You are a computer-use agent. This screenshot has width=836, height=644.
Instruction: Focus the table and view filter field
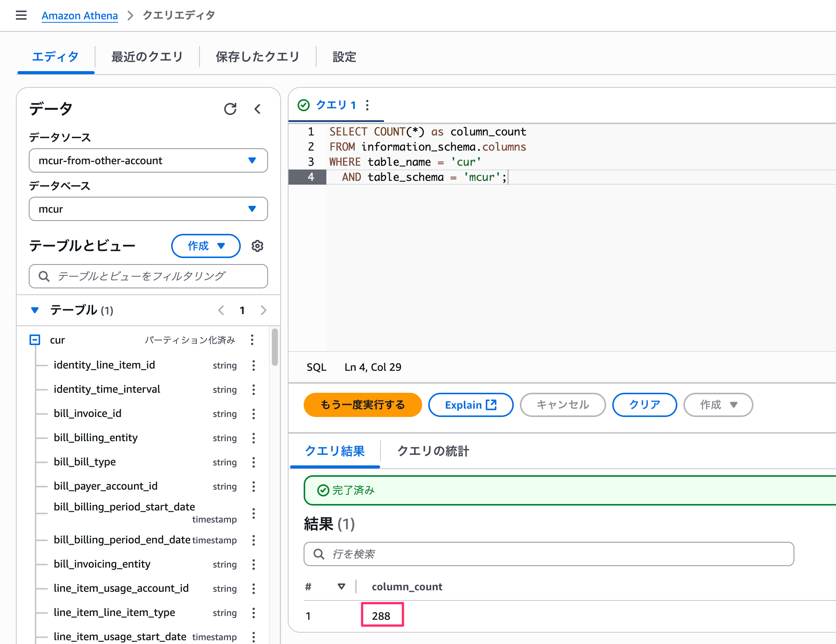tap(148, 276)
